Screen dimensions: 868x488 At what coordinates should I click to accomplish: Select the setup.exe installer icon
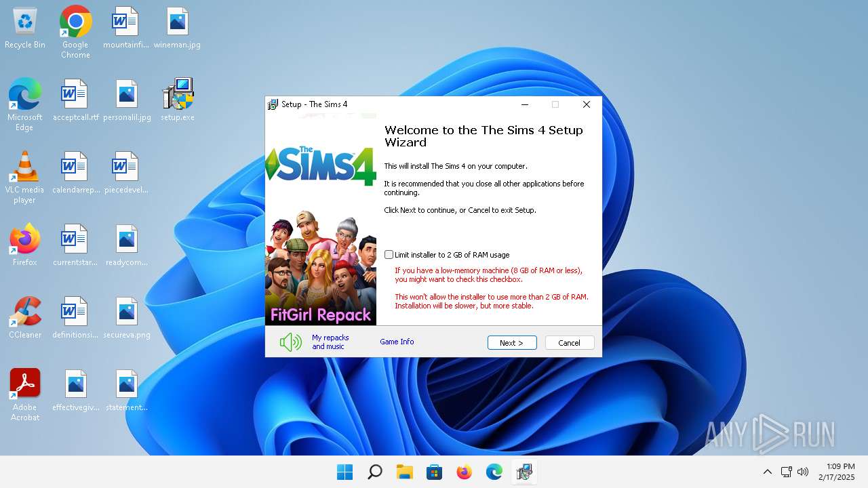click(178, 100)
